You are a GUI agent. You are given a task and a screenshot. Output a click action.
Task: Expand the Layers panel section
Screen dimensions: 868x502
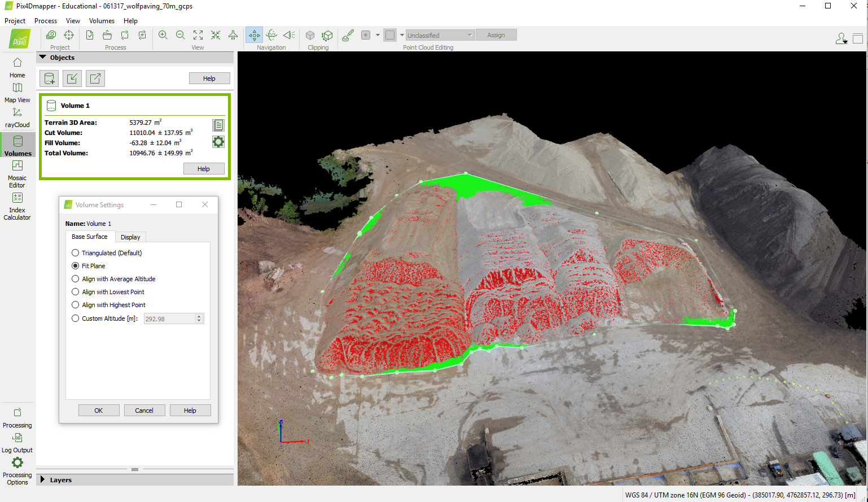point(42,479)
